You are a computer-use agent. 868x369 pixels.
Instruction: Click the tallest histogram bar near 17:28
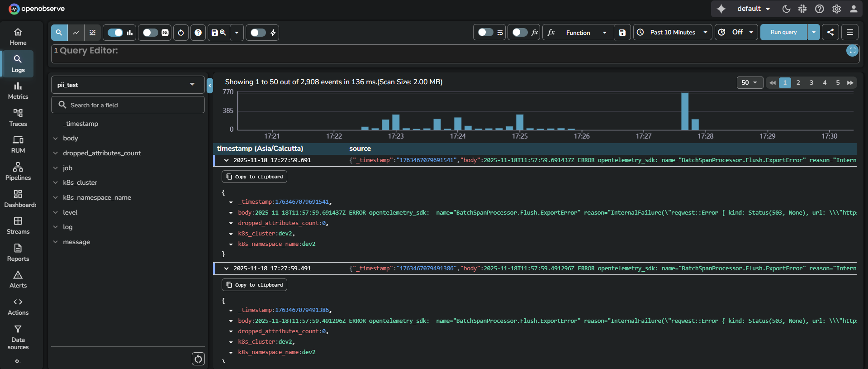pyautogui.click(x=685, y=111)
